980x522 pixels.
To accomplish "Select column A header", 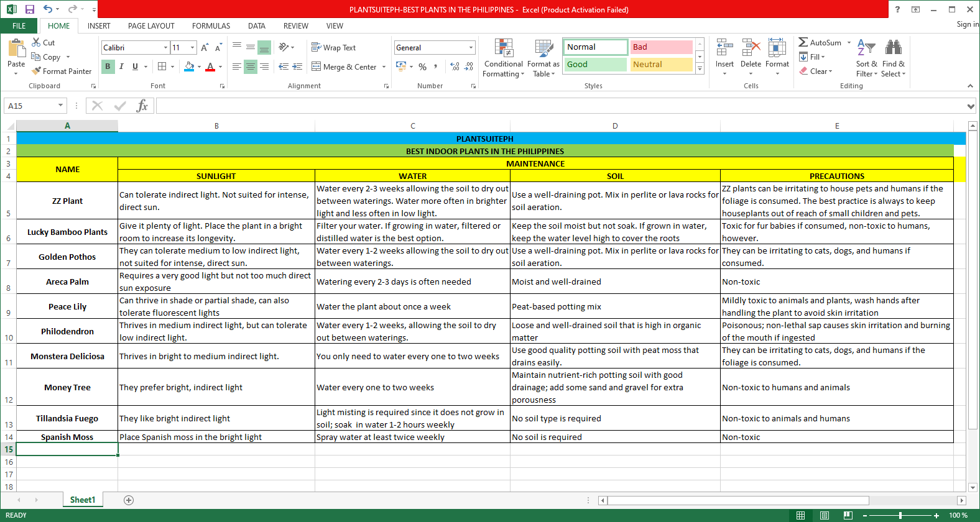I will tap(67, 126).
